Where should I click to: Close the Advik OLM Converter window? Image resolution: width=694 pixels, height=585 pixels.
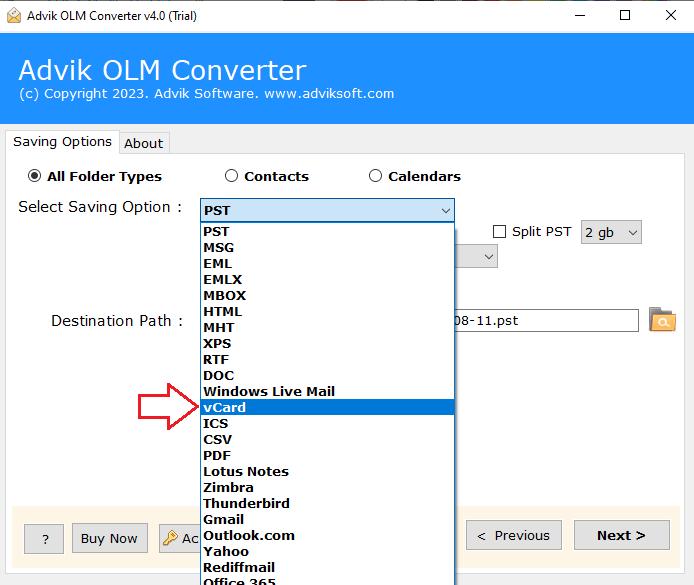pyautogui.click(x=671, y=15)
